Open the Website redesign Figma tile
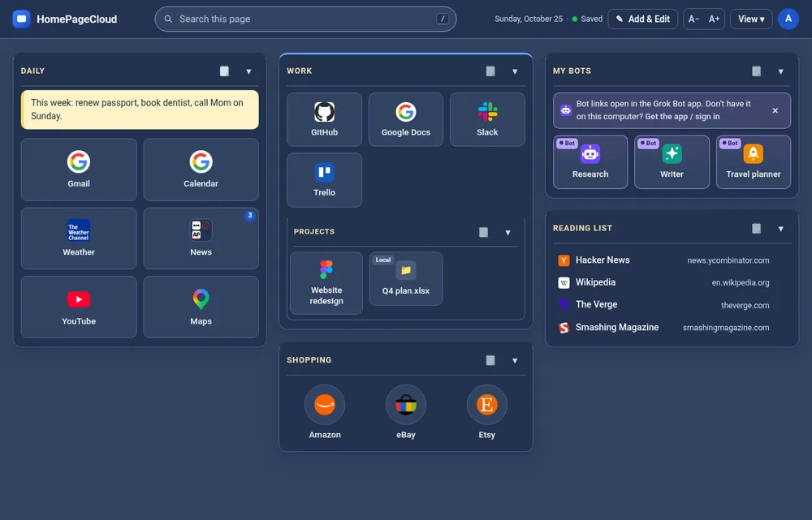Viewport: 812px width, 520px height. pos(326,283)
